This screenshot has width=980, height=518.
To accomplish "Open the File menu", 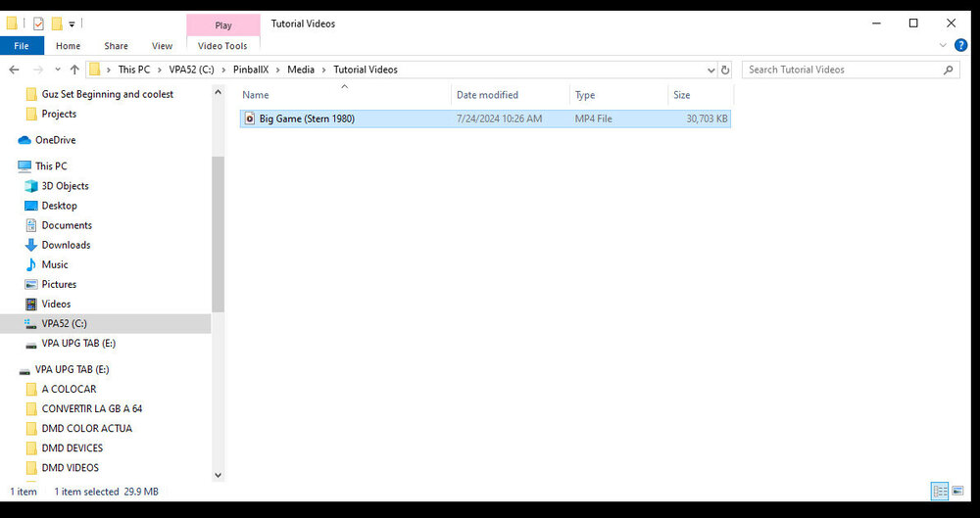I will point(22,46).
